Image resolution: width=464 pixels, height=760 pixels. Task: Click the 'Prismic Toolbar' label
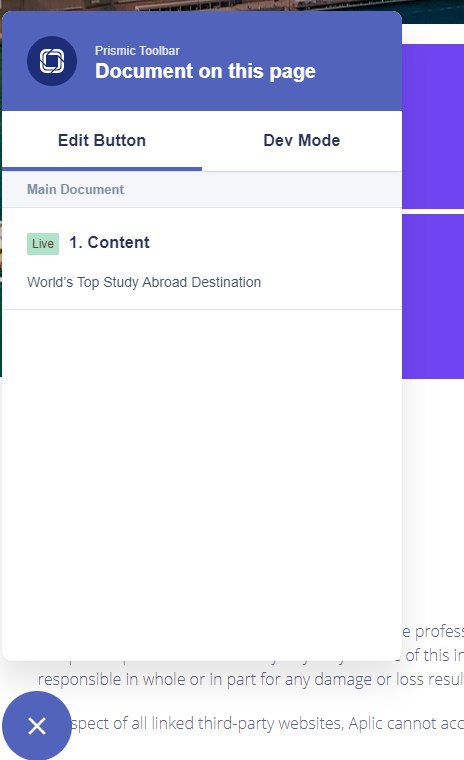pyautogui.click(x=137, y=50)
